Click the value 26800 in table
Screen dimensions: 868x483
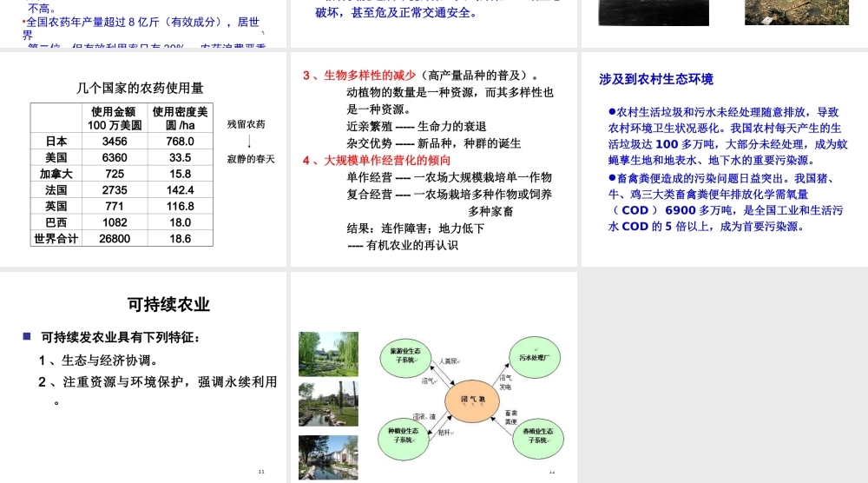(115, 239)
